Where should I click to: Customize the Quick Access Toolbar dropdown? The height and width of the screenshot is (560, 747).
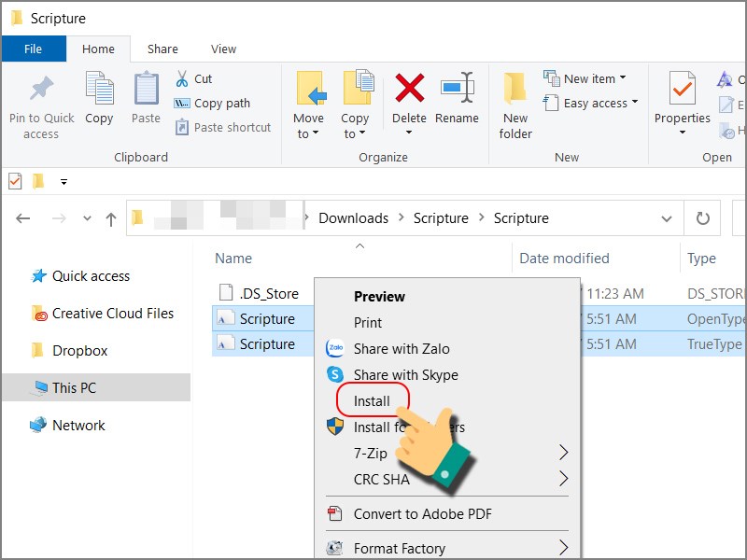[63, 181]
